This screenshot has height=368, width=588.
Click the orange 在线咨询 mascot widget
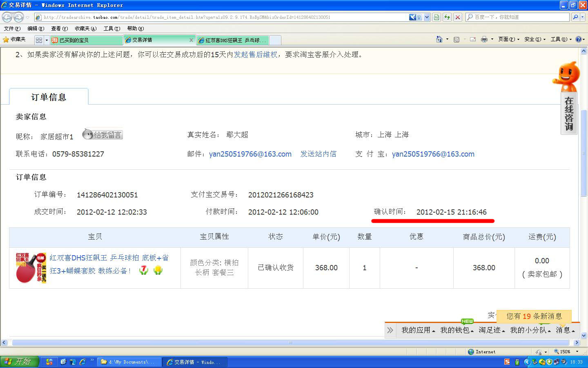(568, 97)
